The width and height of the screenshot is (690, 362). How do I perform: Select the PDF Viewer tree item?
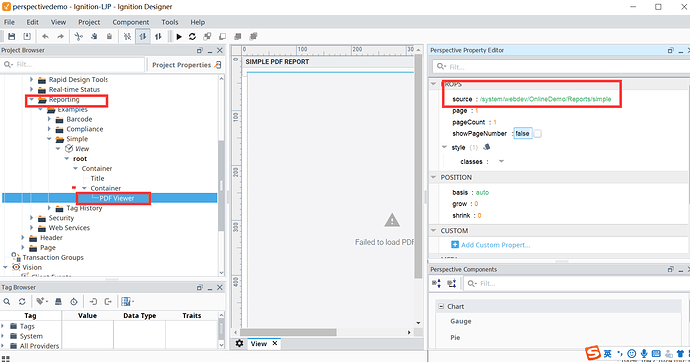117,198
